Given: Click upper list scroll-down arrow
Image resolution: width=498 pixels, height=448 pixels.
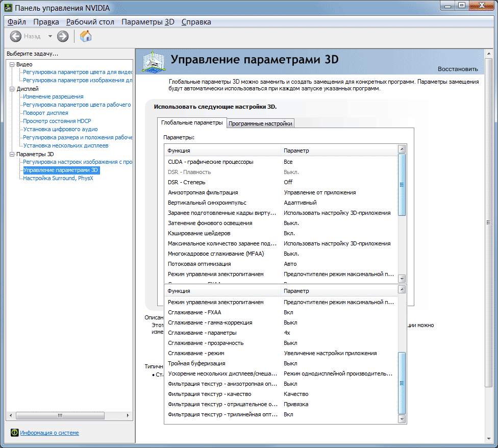Looking at the screenshot, I should 402,279.
